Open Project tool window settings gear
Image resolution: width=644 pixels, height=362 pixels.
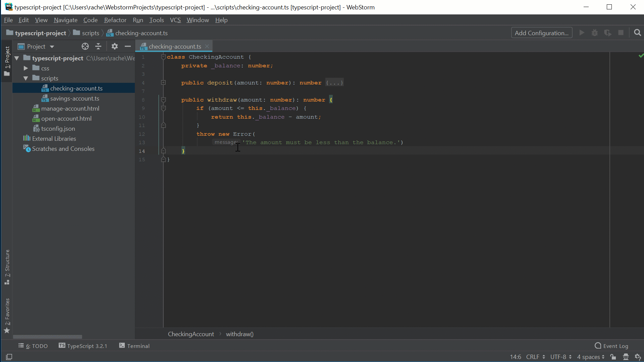point(114,46)
